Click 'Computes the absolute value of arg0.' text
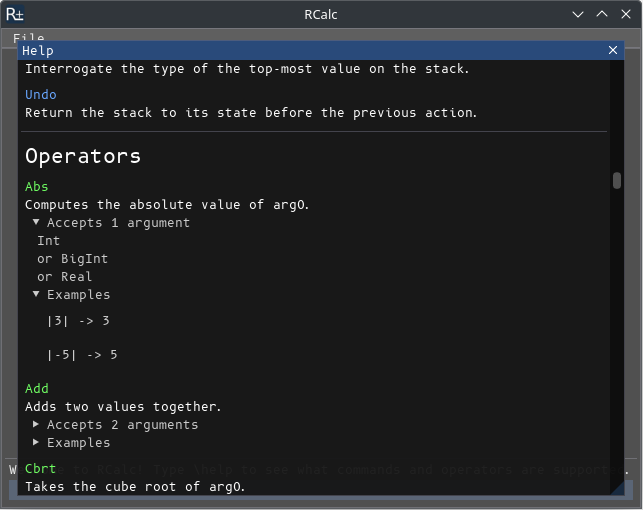Viewport: 643px width, 510px height. coord(167,205)
